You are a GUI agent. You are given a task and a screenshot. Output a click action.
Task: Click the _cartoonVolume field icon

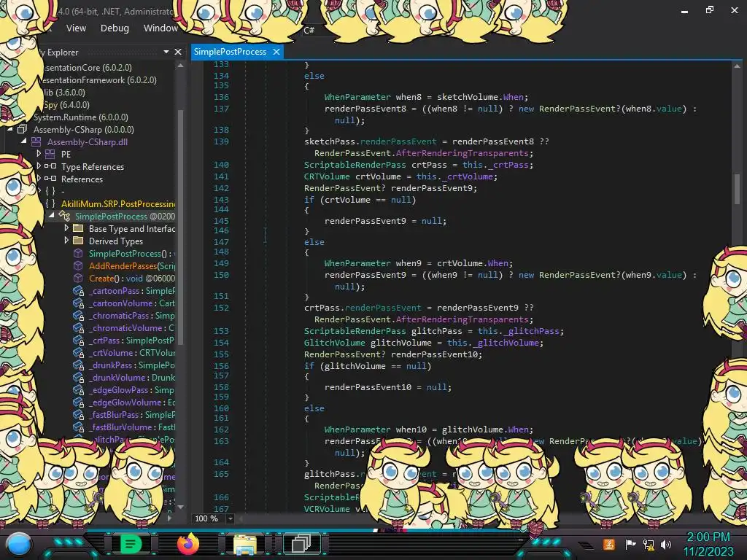[x=79, y=303]
